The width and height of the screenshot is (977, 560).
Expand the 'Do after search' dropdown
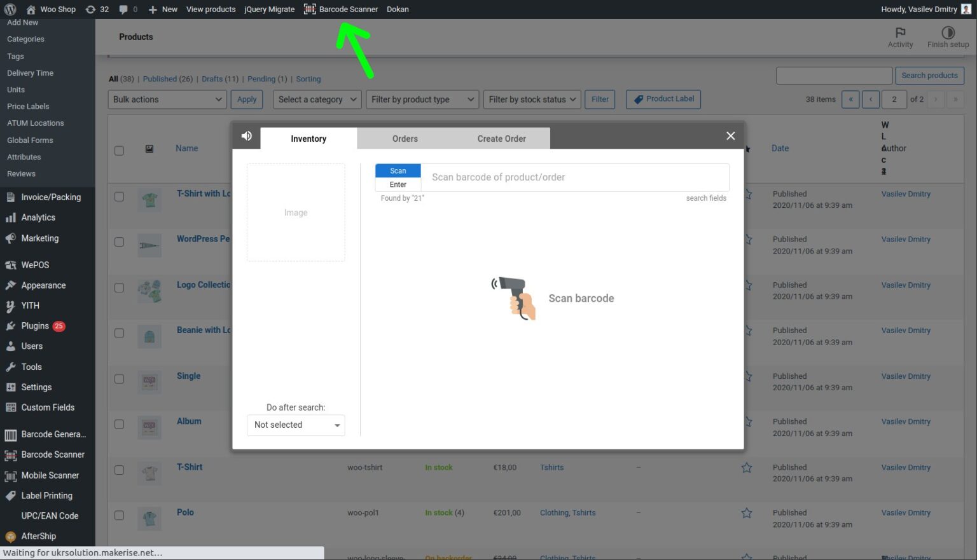[295, 425]
